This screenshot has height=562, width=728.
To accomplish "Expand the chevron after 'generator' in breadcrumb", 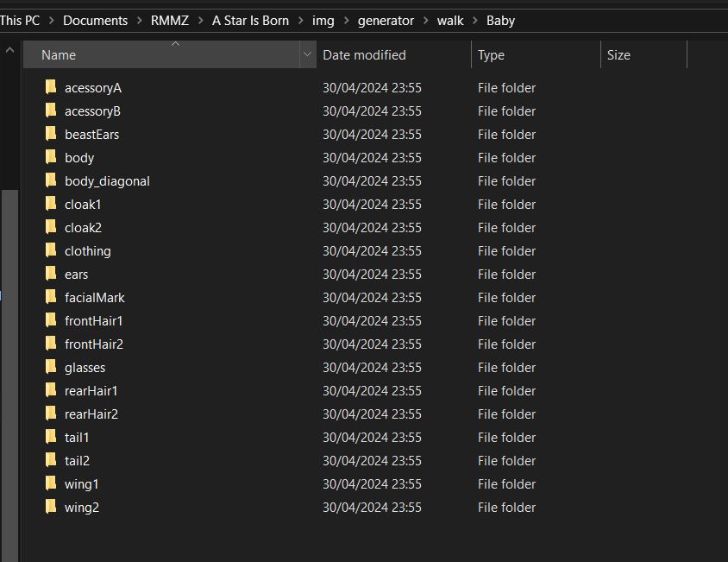I will point(425,21).
